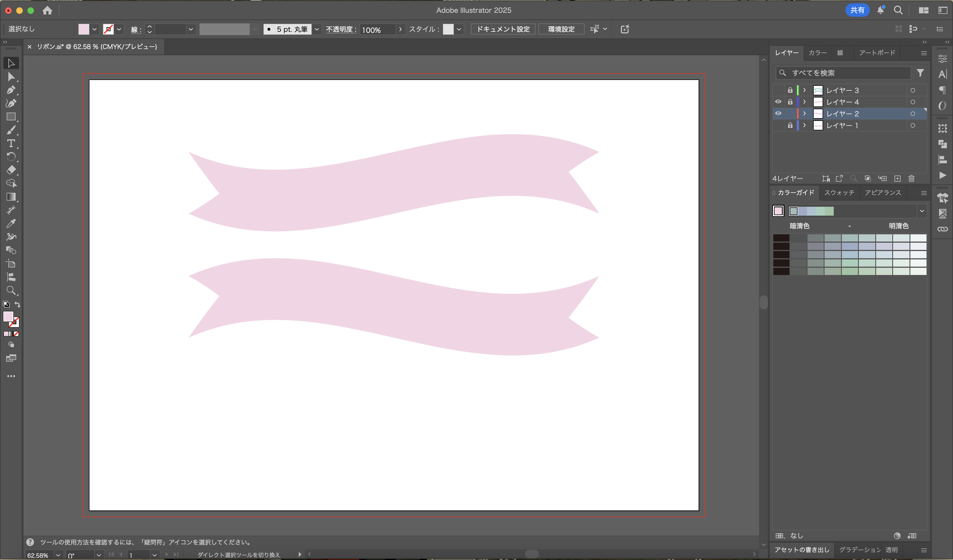
Task: Open the 5 pt. 丸筆 brush dropdown
Action: click(317, 30)
